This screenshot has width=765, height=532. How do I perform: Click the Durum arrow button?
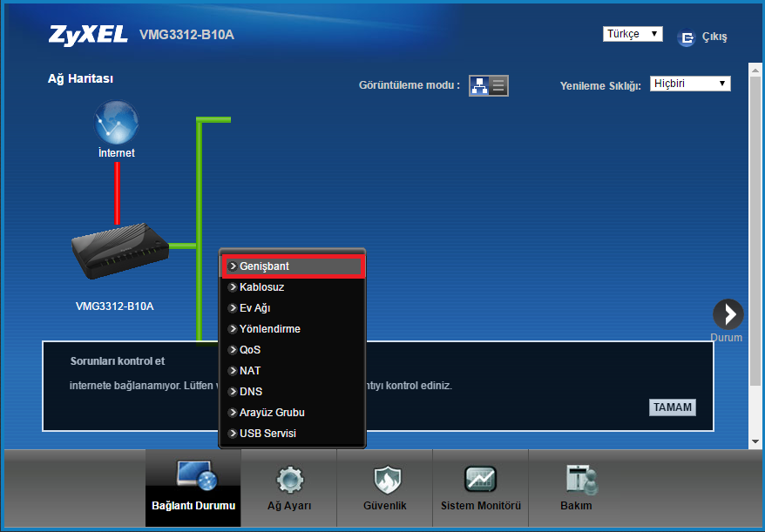tap(728, 314)
